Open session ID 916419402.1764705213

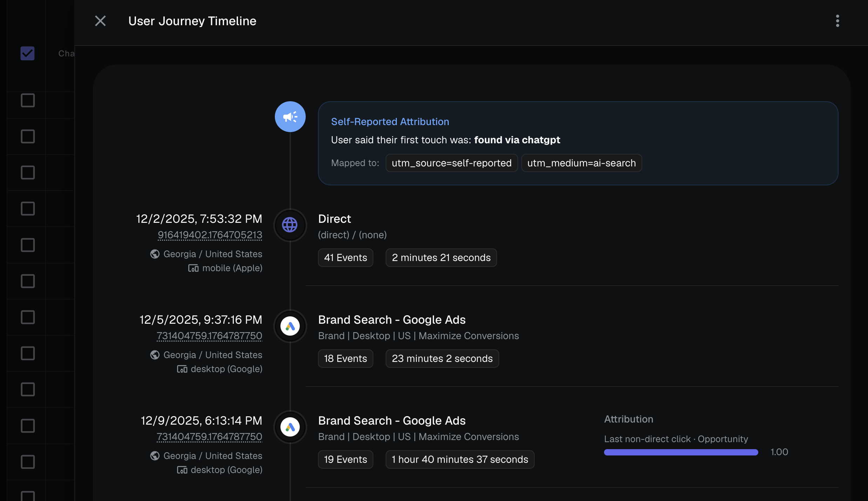pyautogui.click(x=210, y=235)
